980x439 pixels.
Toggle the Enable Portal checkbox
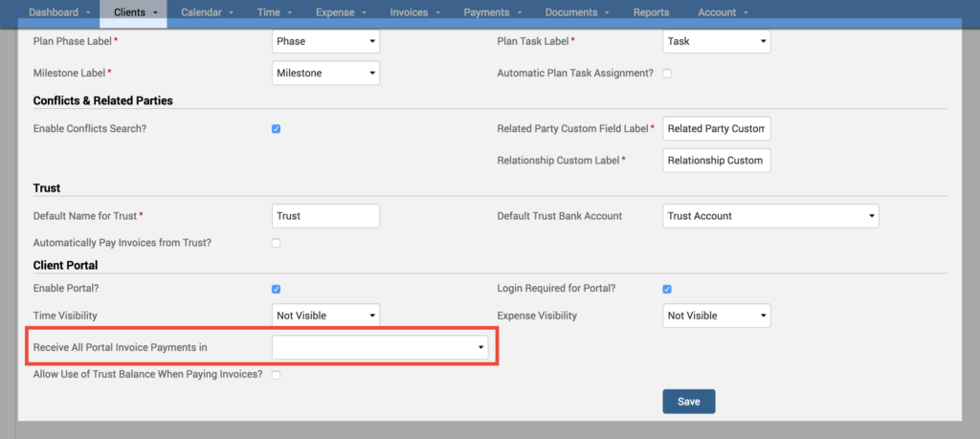point(277,289)
